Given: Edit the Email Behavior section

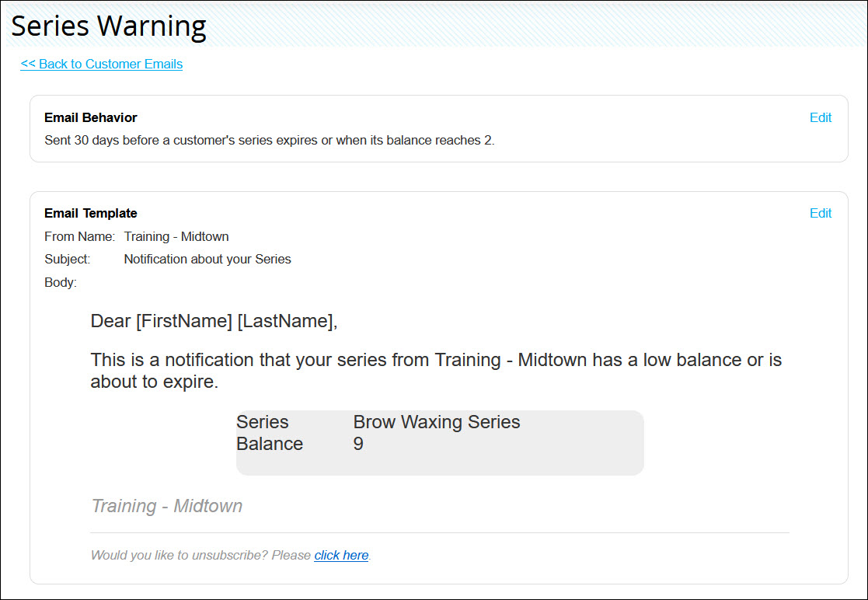Looking at the screenshot, I should (820, 117).
